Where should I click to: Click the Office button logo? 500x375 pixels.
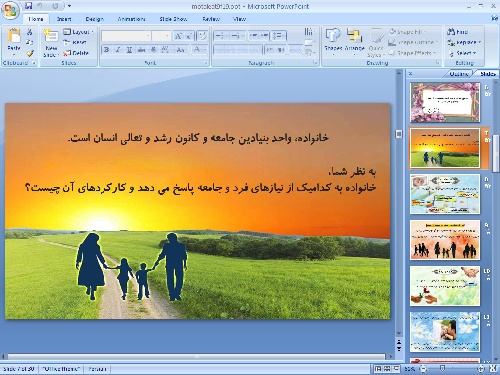[x=10, y=11]
